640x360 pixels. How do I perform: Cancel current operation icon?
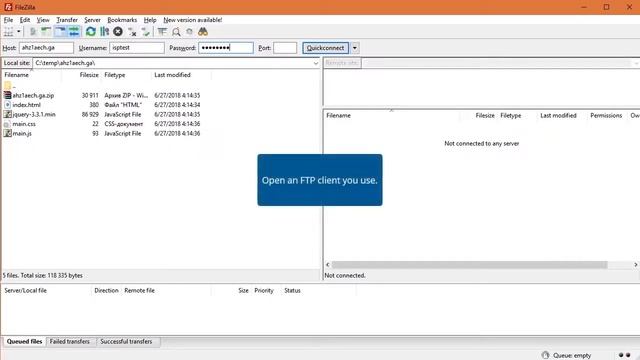(118, 32)
